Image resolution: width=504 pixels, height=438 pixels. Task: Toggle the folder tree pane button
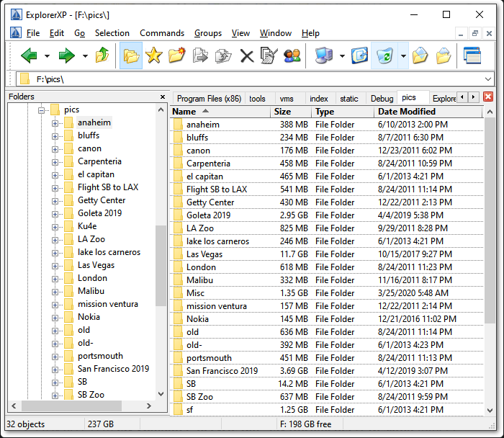coord(131,55)
